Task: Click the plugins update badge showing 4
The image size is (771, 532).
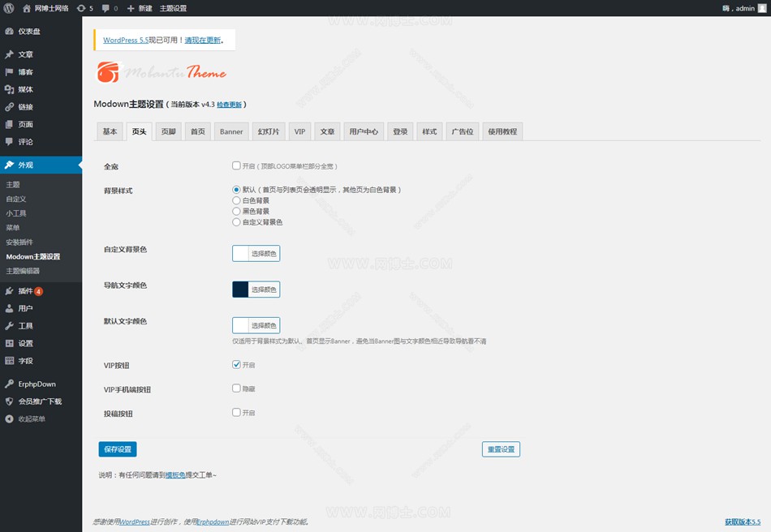Action: pos(38,291)
